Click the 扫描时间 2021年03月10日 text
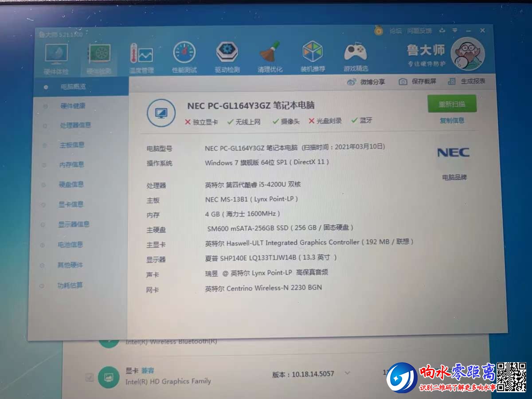 point(343,147)
